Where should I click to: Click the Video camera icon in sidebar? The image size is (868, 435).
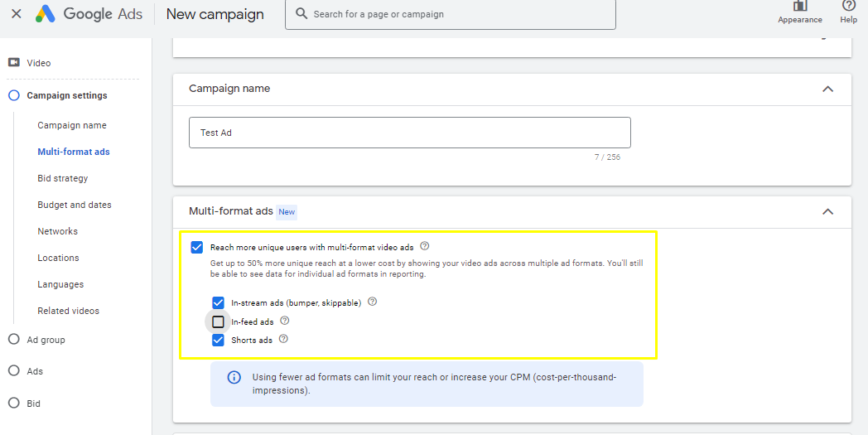[x=14, y=63]
